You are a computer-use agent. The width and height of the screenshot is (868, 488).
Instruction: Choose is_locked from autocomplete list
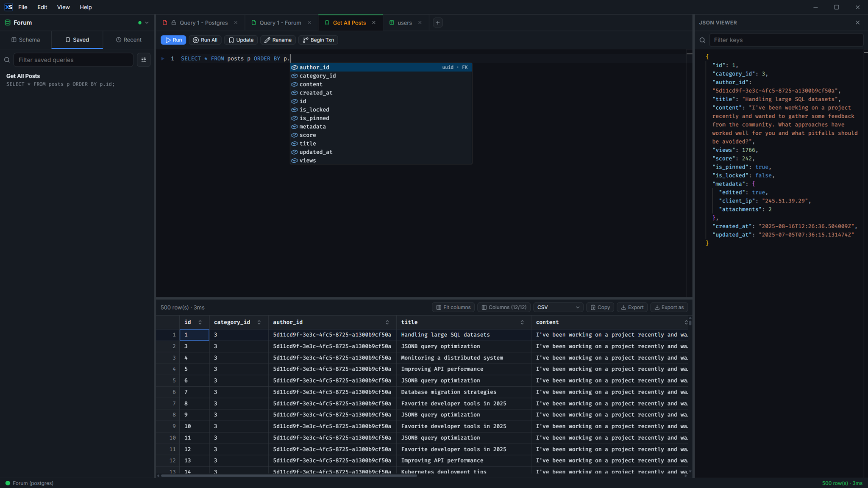tap(381, 110)
